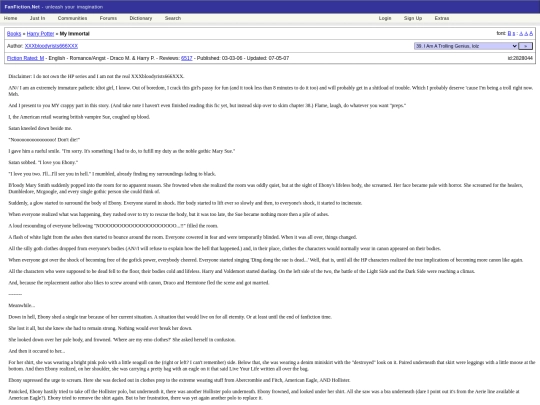Click the 'Fiction Rated: M' link
540x405 pixels.
(25, 58)
